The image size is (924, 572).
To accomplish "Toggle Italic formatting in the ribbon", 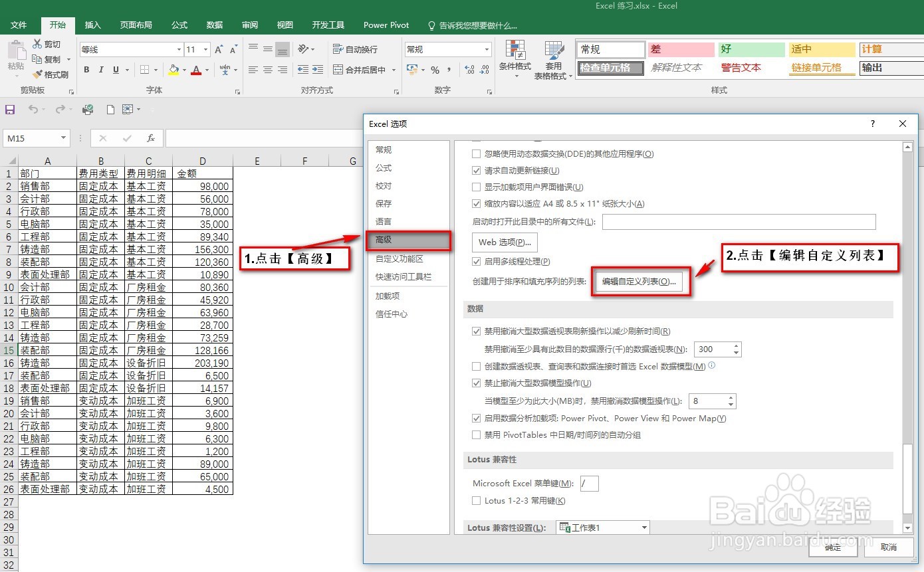I will 101,70.
